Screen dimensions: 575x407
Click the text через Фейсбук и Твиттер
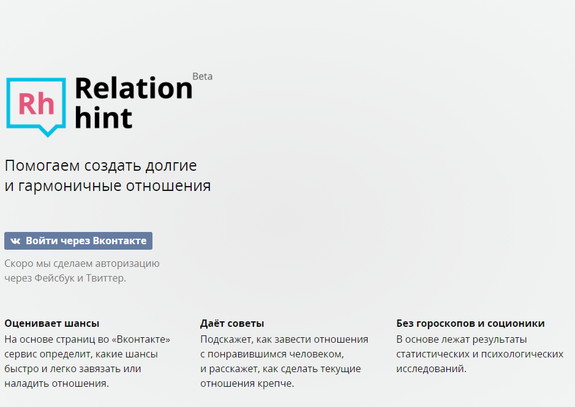pyautogui.click(x=65, y=278)
